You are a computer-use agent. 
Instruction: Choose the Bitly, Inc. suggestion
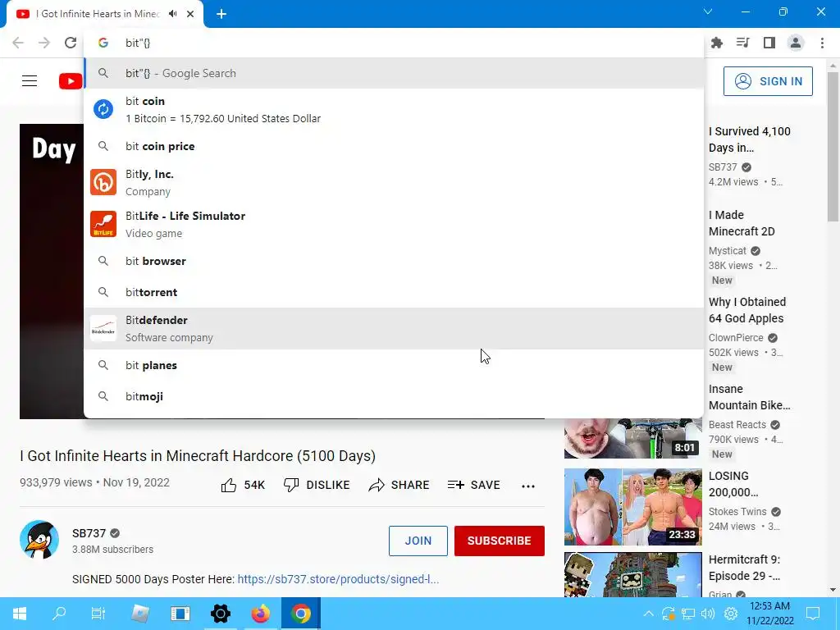pyautogui.click(x=394, y=182)
